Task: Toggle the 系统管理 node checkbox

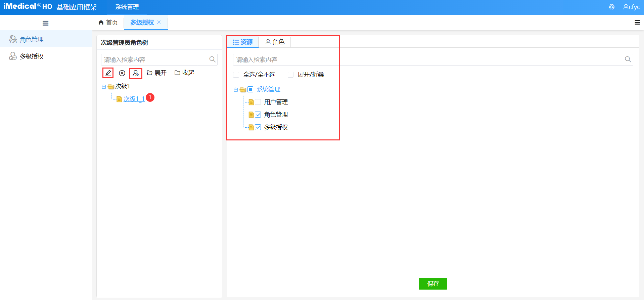Action: pyautogui.click(x=250, y=89)
